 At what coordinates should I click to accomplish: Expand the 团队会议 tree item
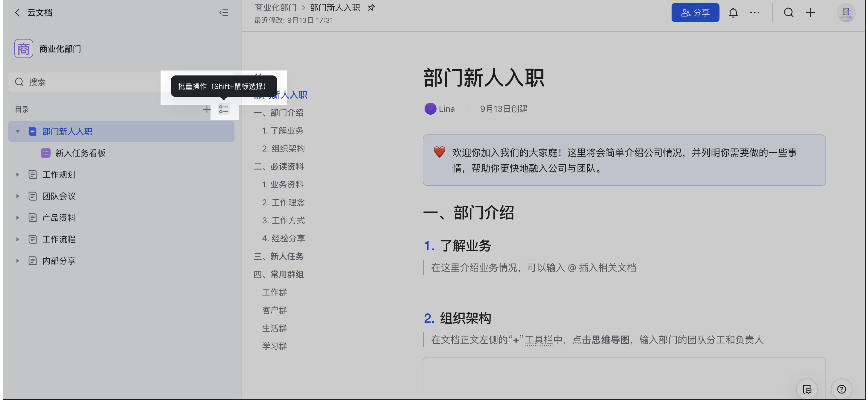coord(18,196)
